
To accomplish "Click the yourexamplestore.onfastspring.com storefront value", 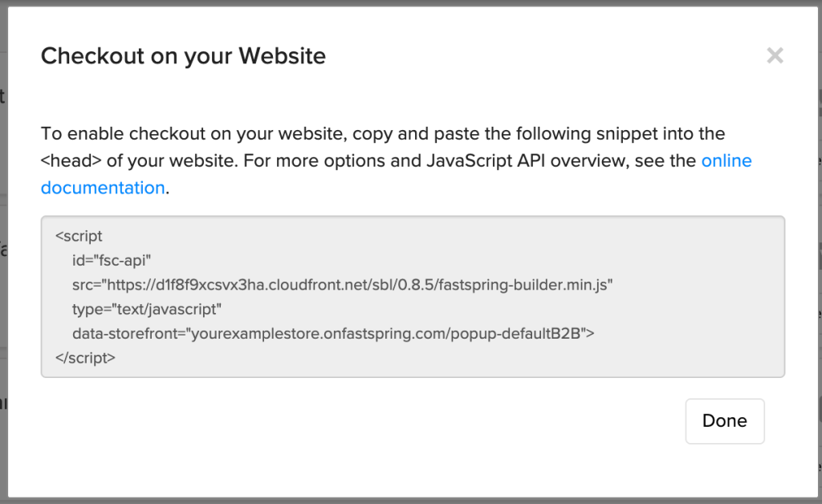I will [x=319, y=334].
